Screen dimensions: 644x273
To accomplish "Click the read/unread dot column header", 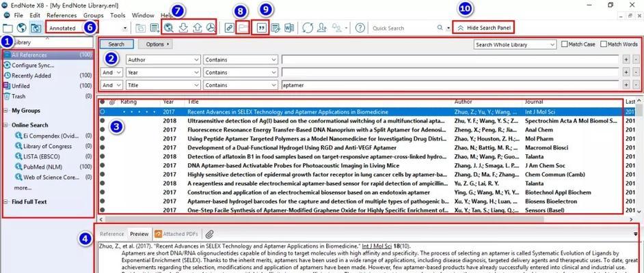I will pos(103,102).
